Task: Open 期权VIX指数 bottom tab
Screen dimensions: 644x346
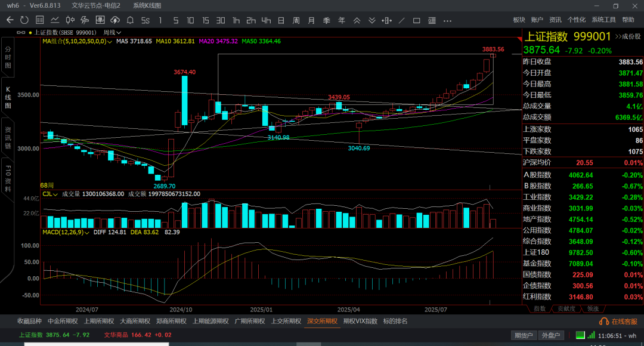Action: [x=360, y=322]
